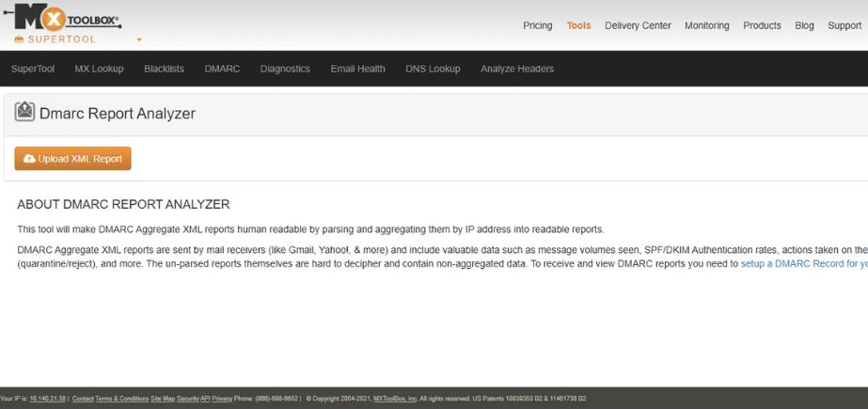Click the MXToolBox, Inc. footer link
This screenshot has width=868, height=409.
pyautogui.click(x=395, y=399)
